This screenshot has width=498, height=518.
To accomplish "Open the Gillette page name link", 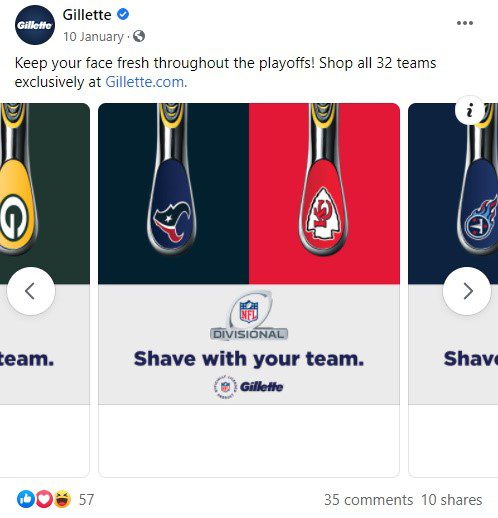I will [87, 15].
